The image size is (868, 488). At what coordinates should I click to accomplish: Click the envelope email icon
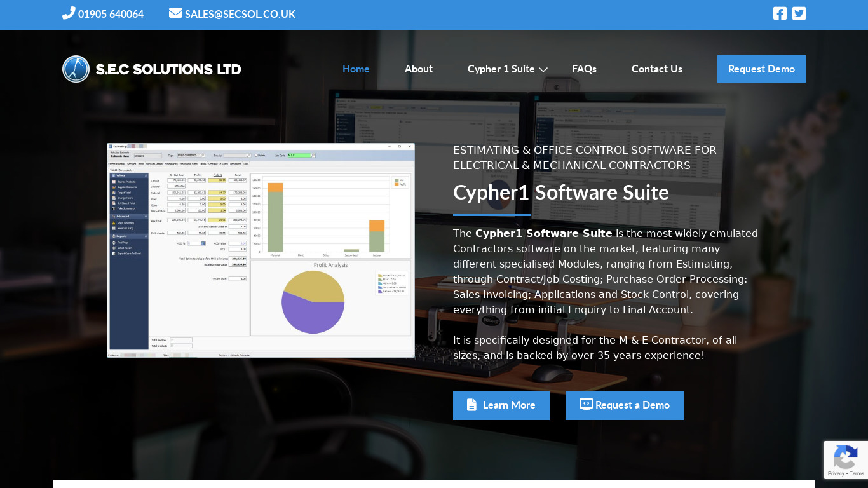(175, 13)
